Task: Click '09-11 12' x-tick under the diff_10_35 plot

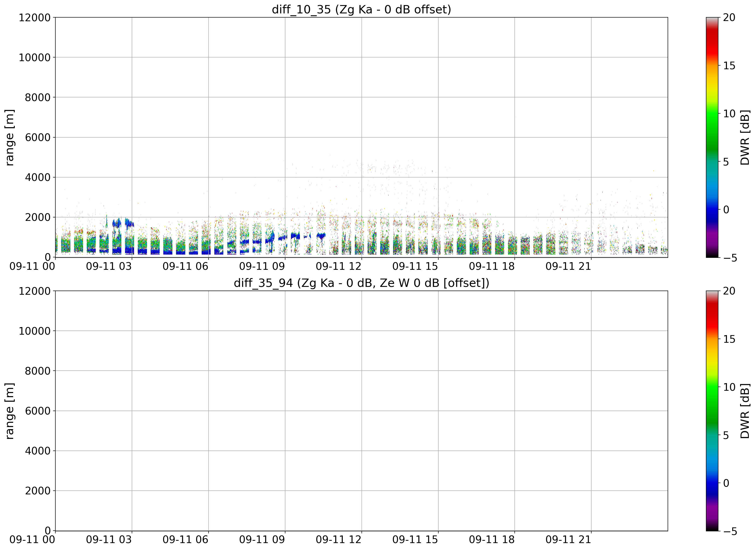Action: 339,266
